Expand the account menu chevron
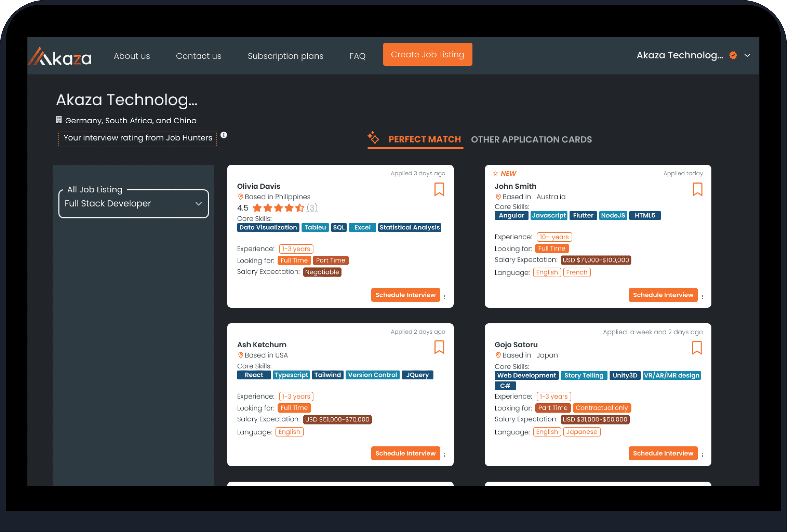Image resolution: width=787 pixels, height=532 pixels. [x=747, y=56]
